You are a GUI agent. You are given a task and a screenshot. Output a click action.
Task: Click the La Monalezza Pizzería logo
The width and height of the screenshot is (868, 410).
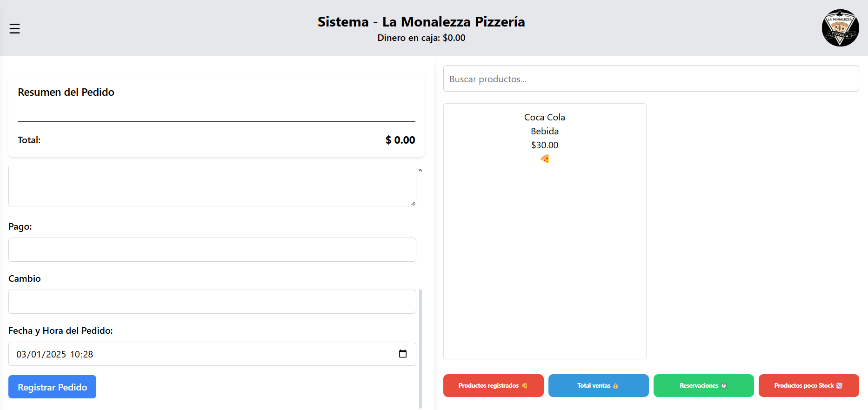pyautogui.click(x=840, y=28)
